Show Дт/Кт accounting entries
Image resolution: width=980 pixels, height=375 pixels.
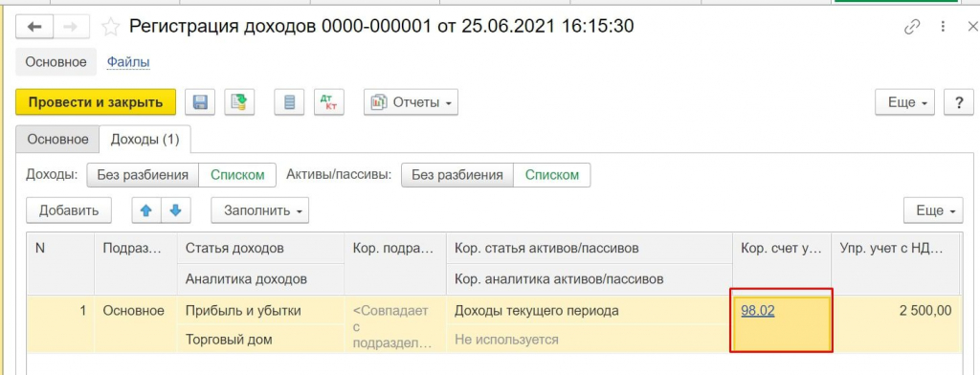pyautogui.click(x=329, y=102)
